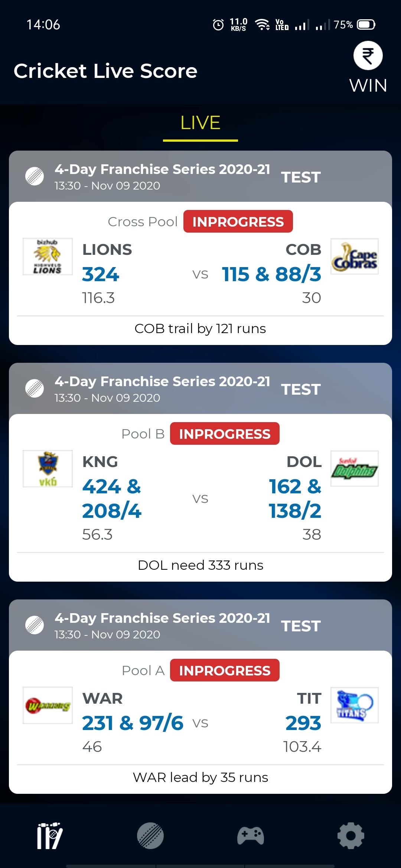Select the LIVE tab
This screenshot has width=401, height=868.
point(200,123)
